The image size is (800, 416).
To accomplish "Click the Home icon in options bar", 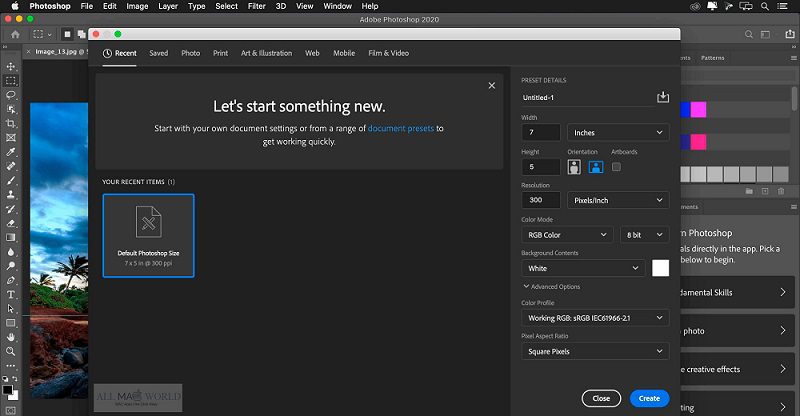I will [15, 35].
